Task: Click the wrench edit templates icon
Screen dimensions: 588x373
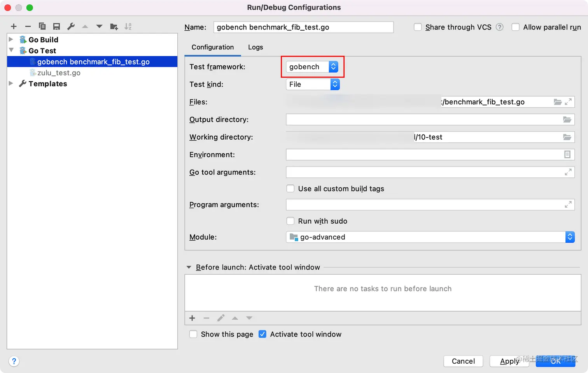Action: (x=71, y=26)
